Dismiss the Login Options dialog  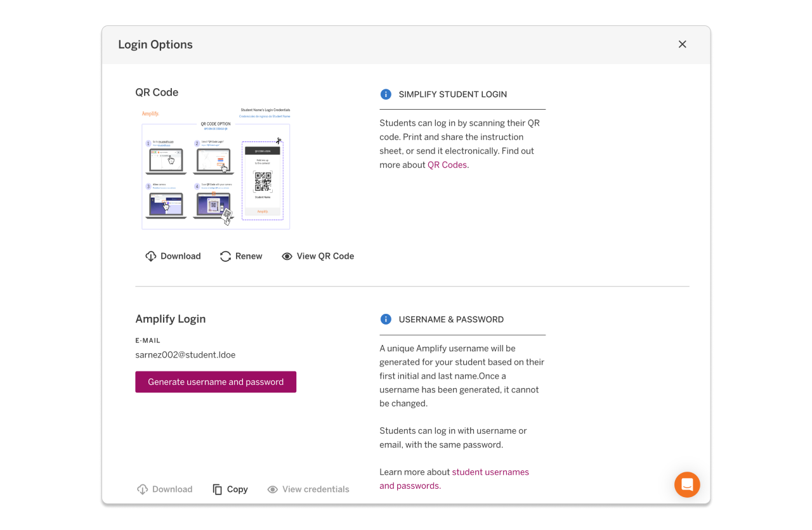682,44
